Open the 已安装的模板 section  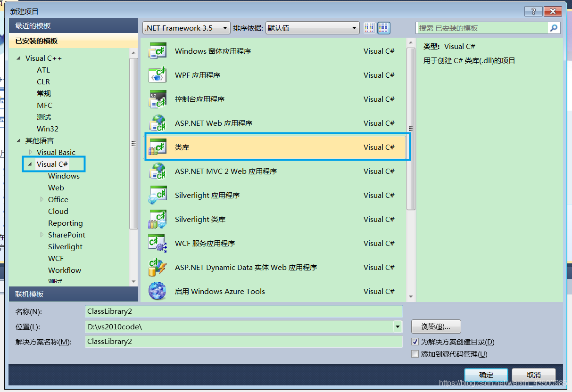click(x=74, y=41)
